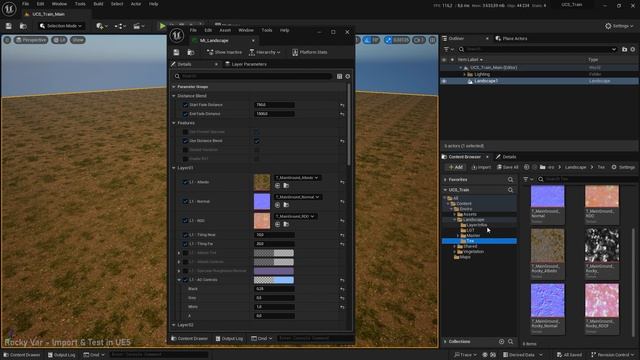The width and height of the screenshot is (640, 360).
Task: Click the Add button in Content Browser
Action: pyautogui.click(x=456, y=167)
